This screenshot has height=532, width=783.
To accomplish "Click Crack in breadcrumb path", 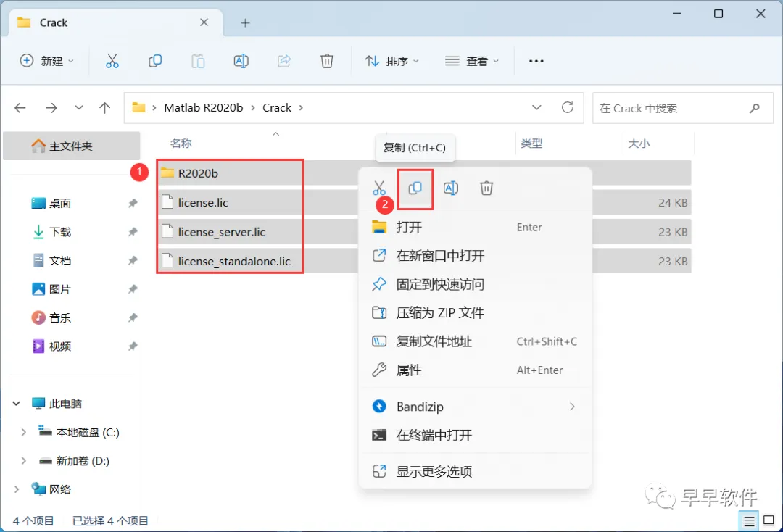I will pyautogui.click(x=277, y=108).
